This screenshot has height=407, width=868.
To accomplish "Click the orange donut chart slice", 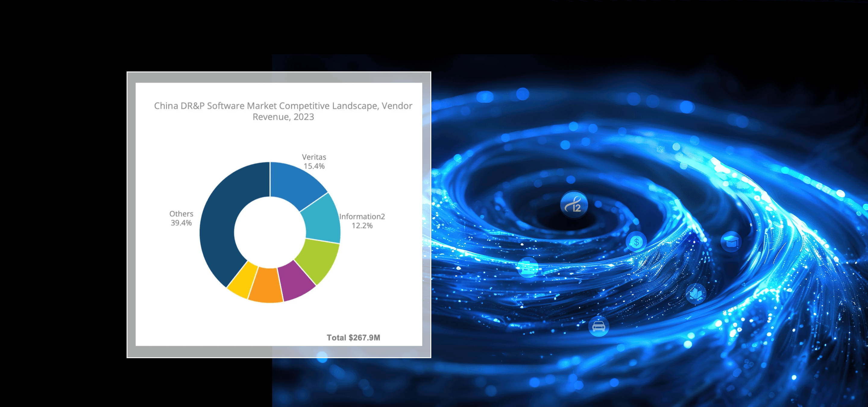I will [x=266, y=286].
